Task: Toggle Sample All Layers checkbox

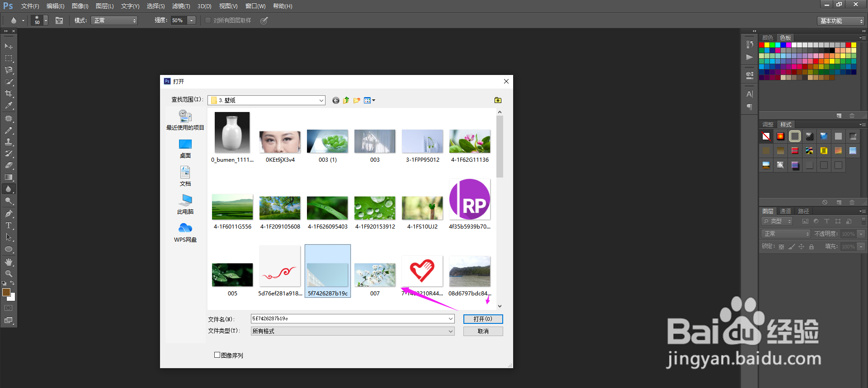Action: coord(208,20)
